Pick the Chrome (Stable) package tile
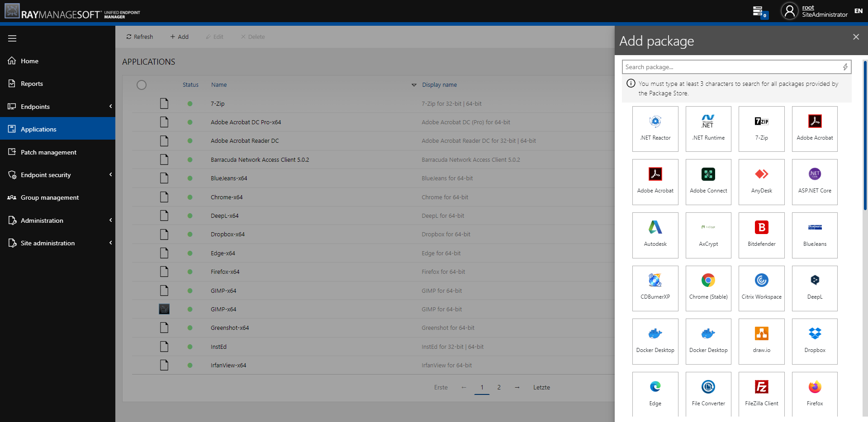868x422 pixels. pos(708,288)
